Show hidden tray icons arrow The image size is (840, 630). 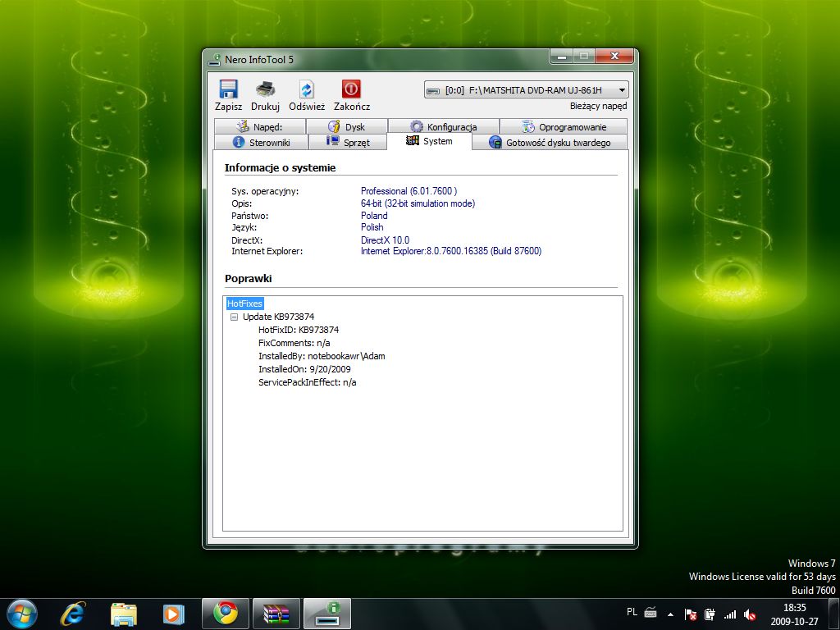pyautogui.click(x=670, y=614)
